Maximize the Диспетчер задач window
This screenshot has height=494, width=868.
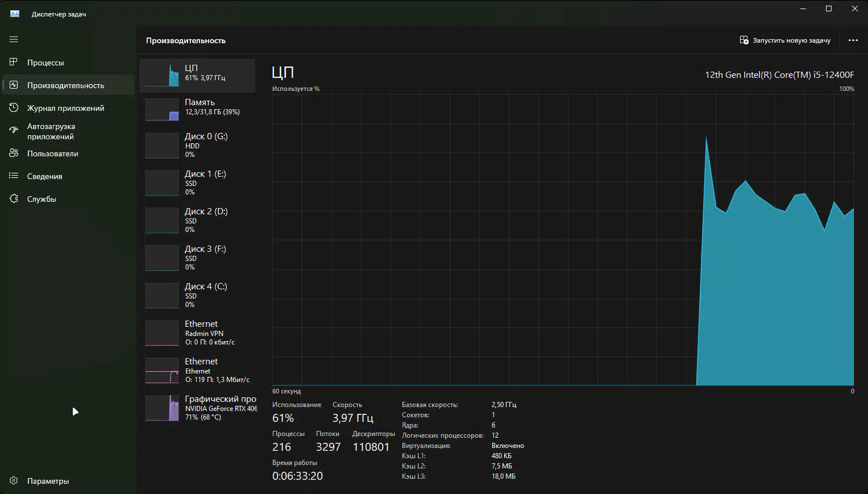click(829, 9)
